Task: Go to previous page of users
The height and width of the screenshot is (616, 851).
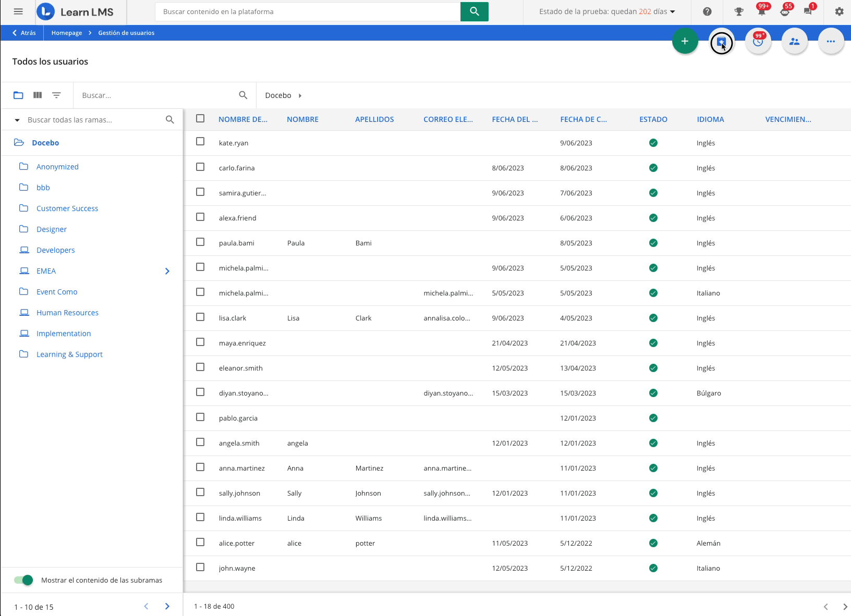Action: [x=825, y=607]
